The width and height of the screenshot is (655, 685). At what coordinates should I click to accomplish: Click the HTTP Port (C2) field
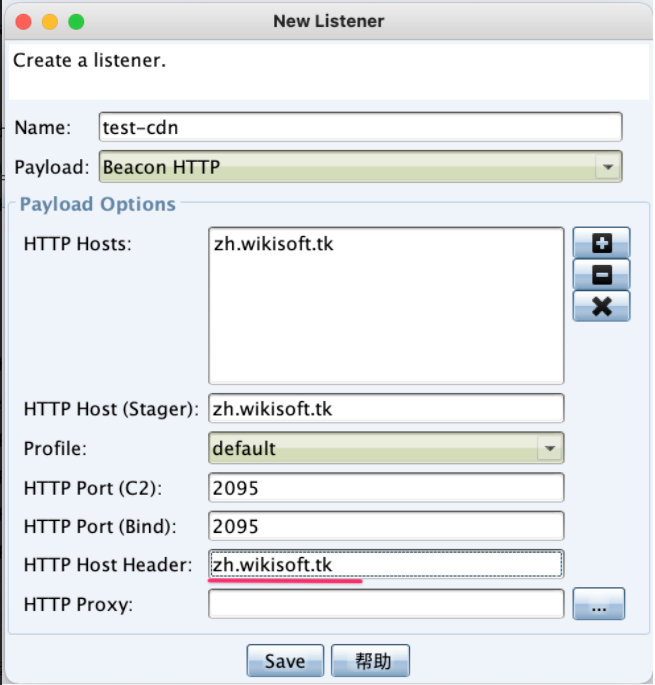coord(385,487)
